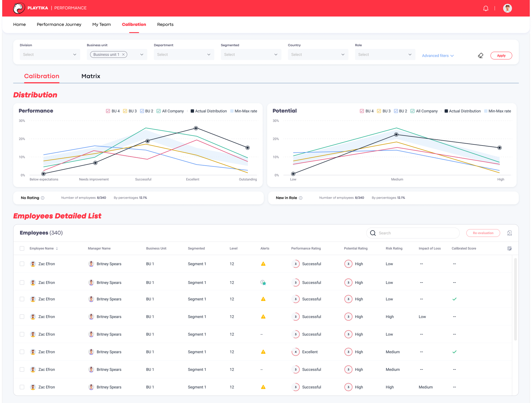
Task: Check the select-all employees header checkbox
Action: click(x=22, y=248)
